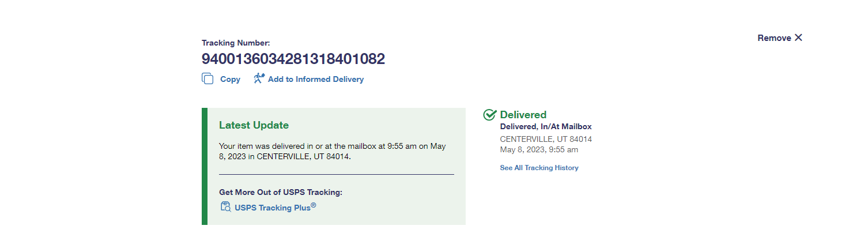Click the Copy tracking number icon
This screenshot has width=868, height=233.
point(207,79)
